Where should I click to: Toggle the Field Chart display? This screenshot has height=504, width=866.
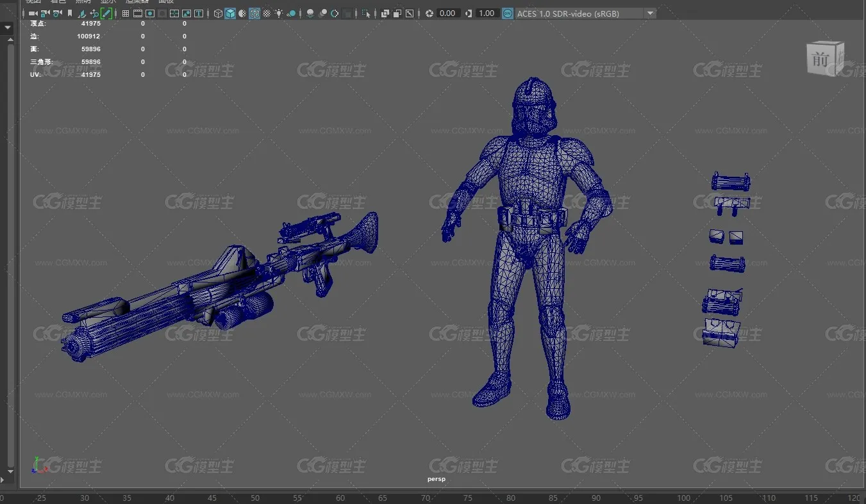pos(174,13)
